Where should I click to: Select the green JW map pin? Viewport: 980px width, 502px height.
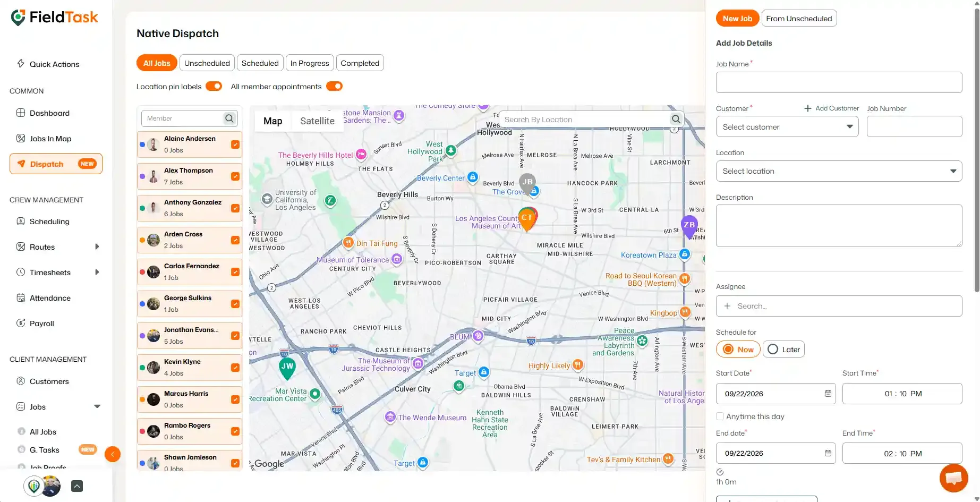(287, 368)
